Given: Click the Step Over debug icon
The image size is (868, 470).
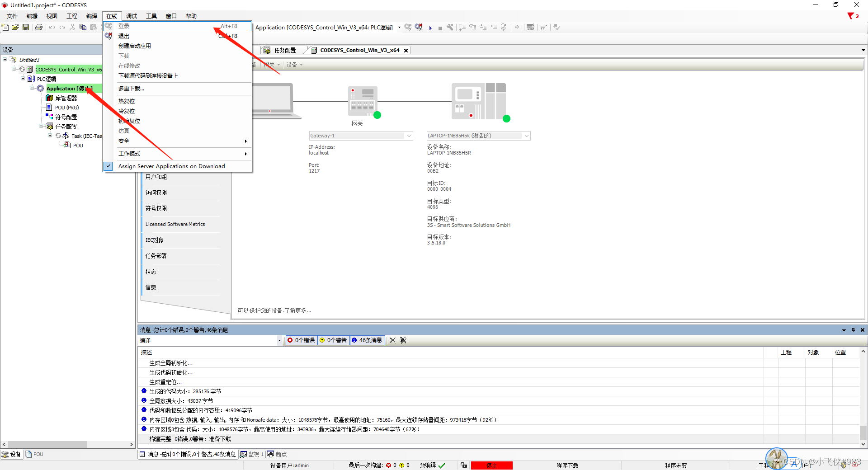Looking at the screenshot, I should pos(462,27).
